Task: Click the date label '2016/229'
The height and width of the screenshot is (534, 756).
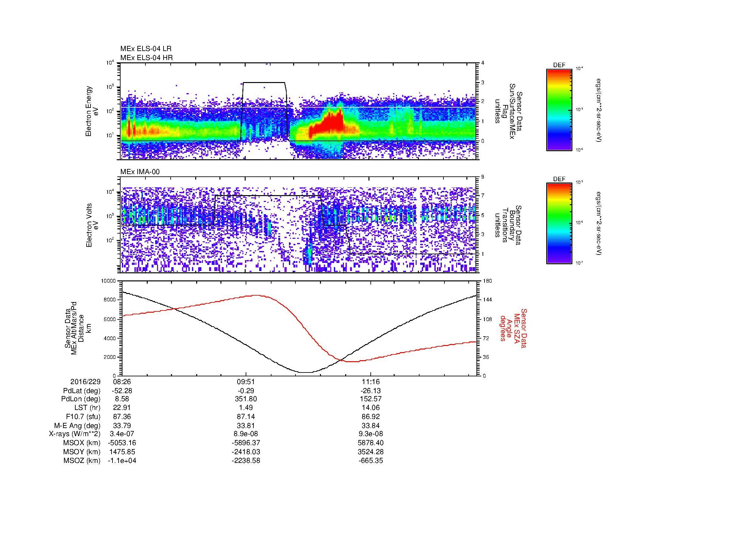Action: [x=85, y=382]
